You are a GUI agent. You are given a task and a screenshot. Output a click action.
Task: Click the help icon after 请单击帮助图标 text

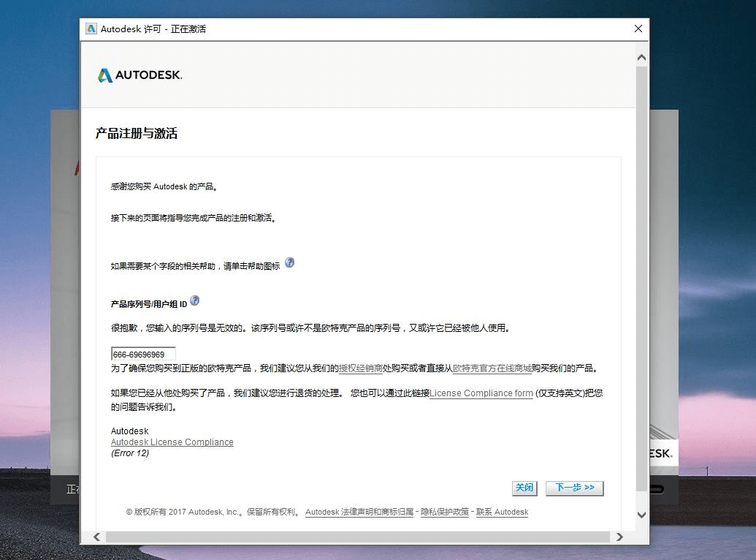pyautogui.click(x=289, y=262)
